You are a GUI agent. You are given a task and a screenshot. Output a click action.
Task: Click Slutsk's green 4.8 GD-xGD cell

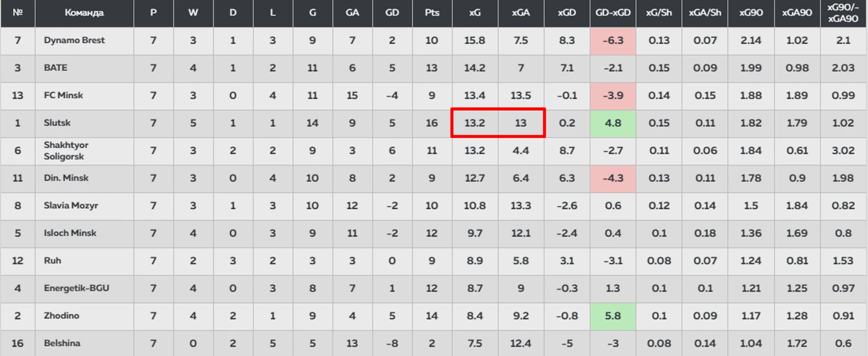pyautogui.click(x=613, y=123)
